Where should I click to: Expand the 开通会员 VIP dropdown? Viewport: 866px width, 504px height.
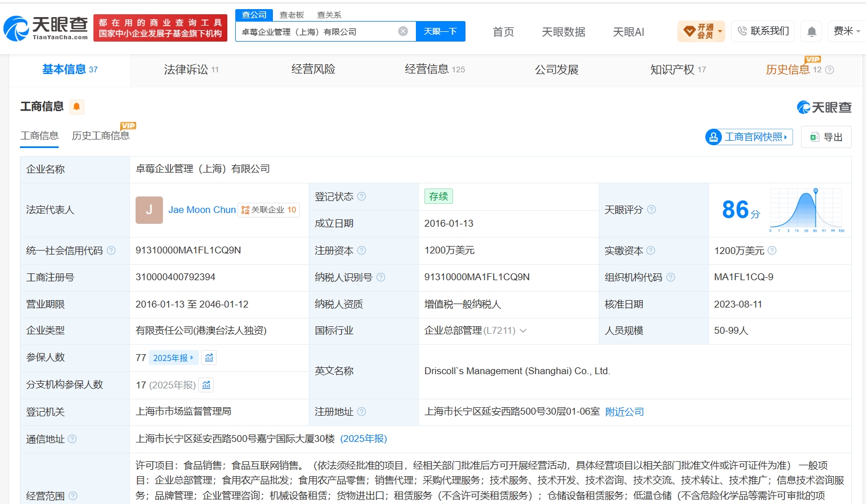click(701, 31)
